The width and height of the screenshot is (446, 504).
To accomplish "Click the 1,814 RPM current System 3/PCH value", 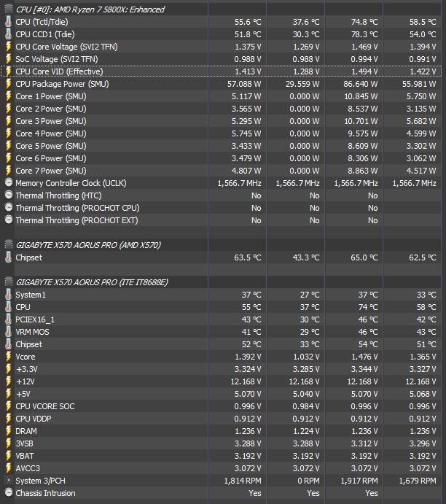I will coord(243,481).
